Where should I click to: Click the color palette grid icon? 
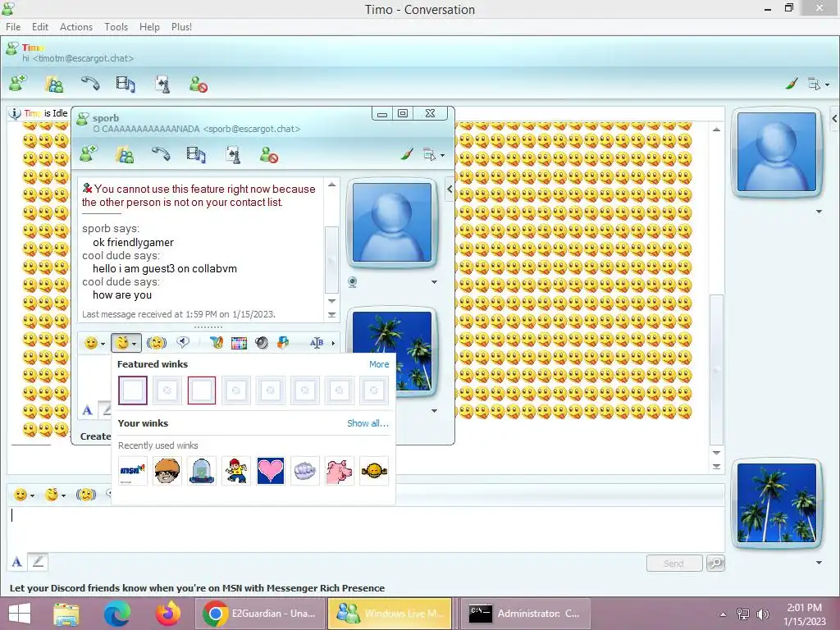tap(239, 343)
